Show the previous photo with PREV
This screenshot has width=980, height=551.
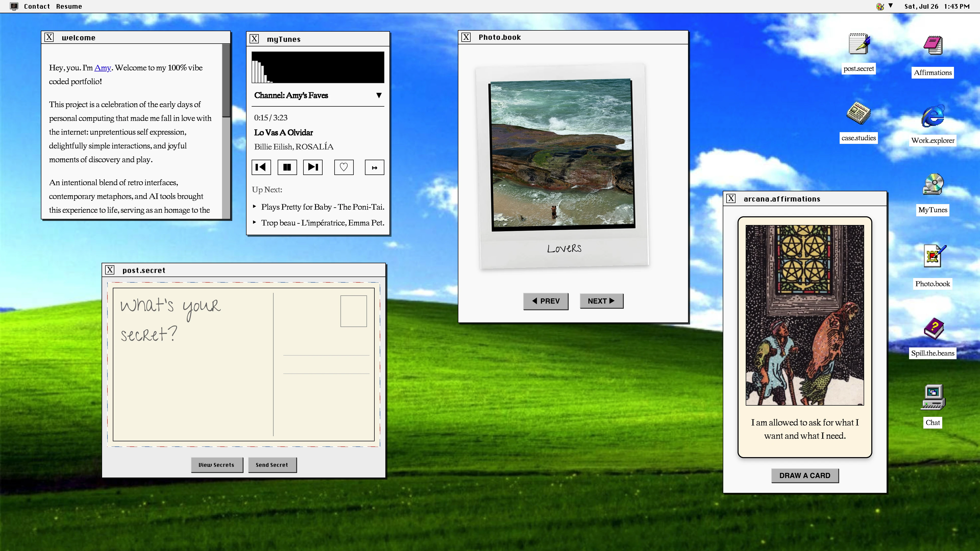point(546,301)
